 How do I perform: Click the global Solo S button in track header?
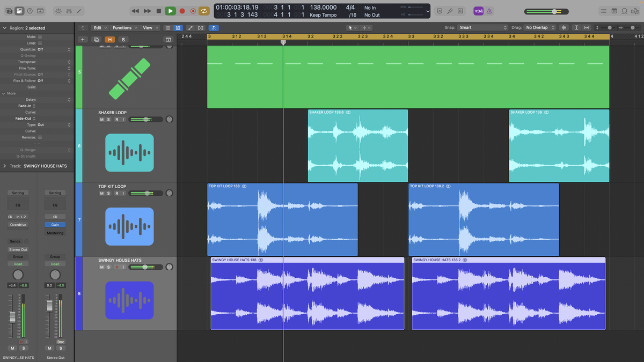pyautogui.click(x=123, y=40)
